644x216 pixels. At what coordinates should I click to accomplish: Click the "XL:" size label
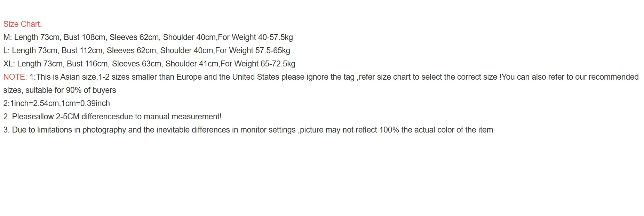coord(9,64)
